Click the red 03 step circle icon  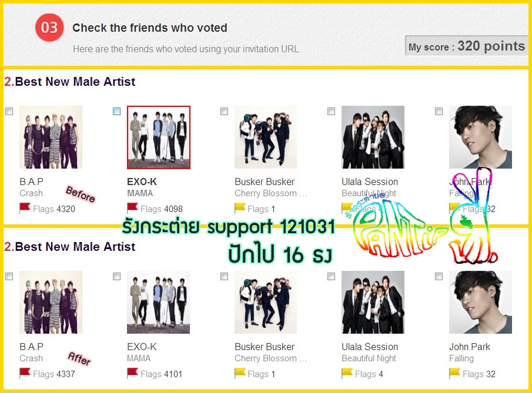click(x=49, y=28)
